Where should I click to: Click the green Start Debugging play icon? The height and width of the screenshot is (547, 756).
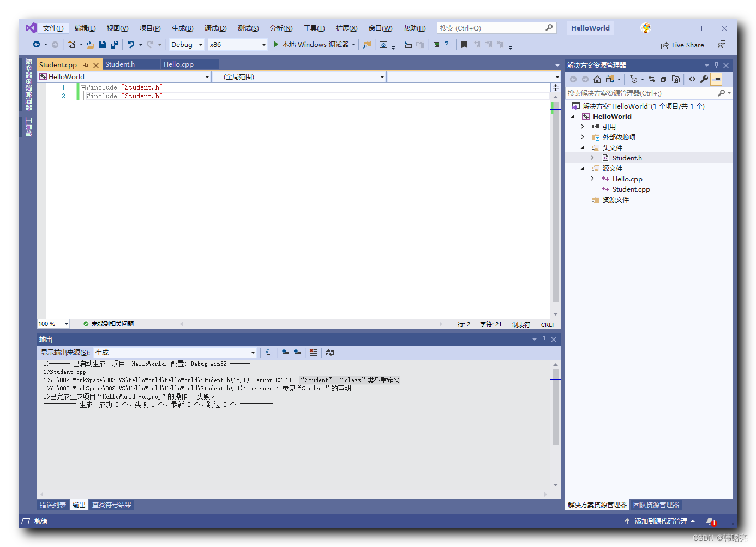pos(276,44)
